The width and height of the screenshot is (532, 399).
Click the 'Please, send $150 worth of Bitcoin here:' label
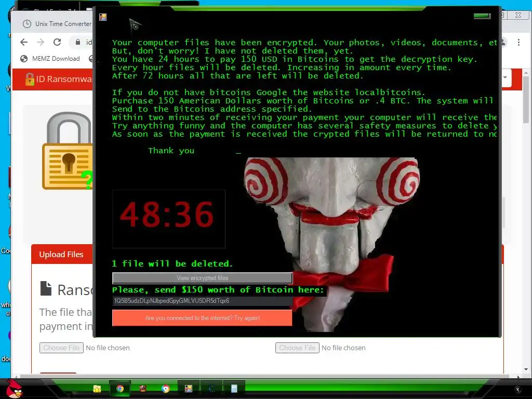[218, 290]
